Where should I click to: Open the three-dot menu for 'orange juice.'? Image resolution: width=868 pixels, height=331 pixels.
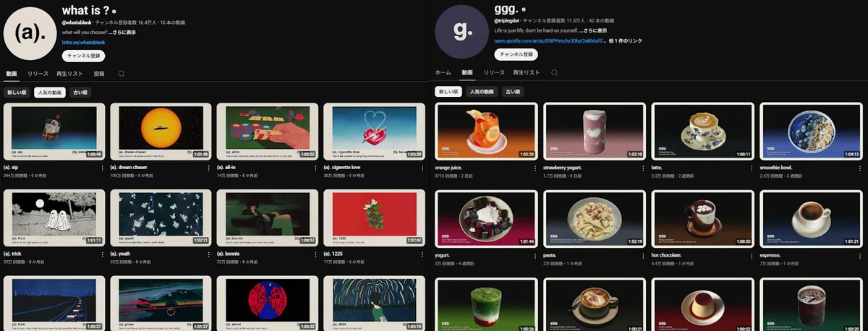pyautogui.click(x=535, y=168)
